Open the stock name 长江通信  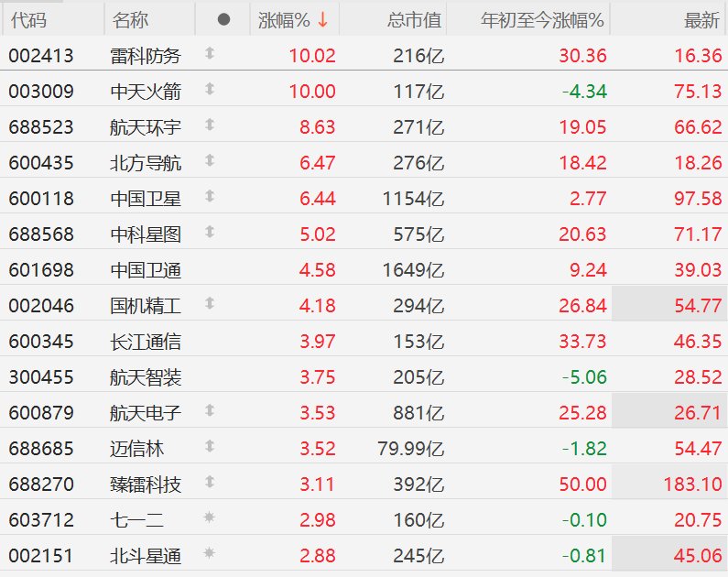[146, 342]
